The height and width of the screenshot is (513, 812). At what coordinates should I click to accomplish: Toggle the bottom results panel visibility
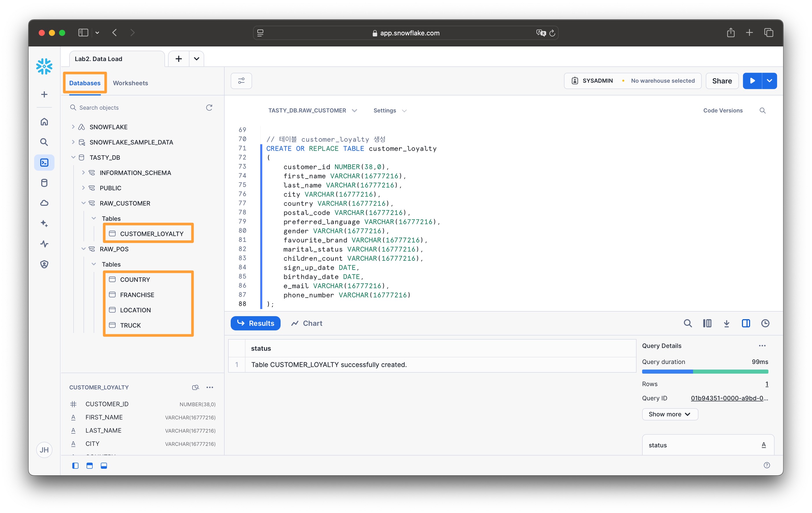104,466
